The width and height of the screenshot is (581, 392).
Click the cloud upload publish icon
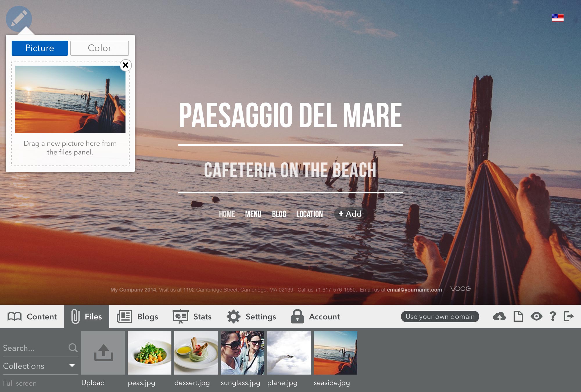[499, 316]
